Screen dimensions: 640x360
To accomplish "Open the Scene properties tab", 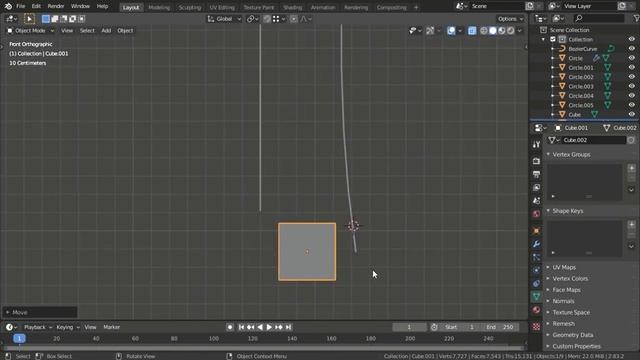I will pos(536,200).
